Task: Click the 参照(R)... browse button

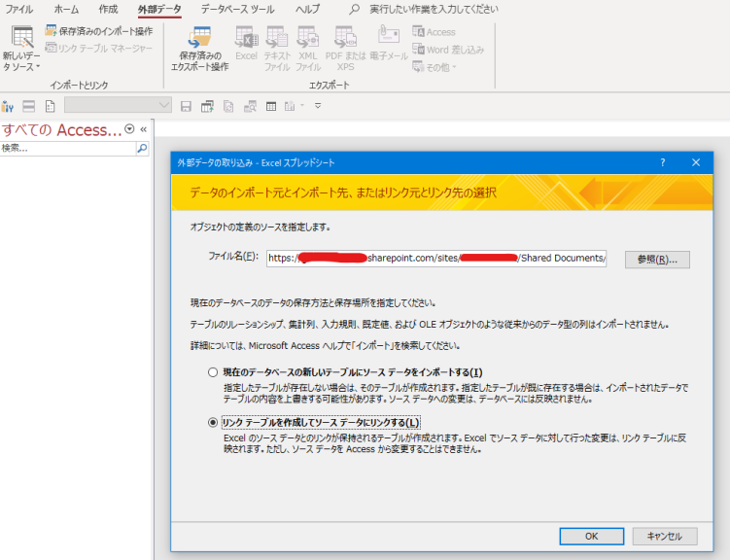Action: click(657, 260)
